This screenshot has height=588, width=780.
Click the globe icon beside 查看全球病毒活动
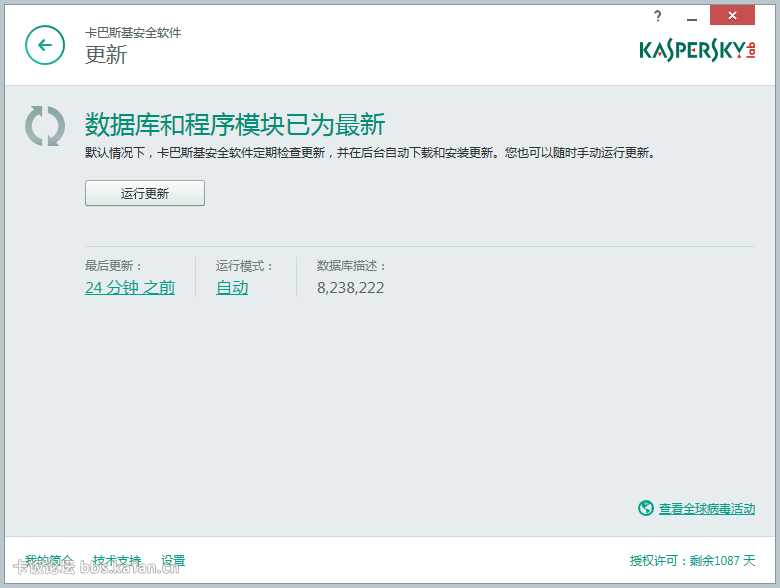(x=646, y=508)
